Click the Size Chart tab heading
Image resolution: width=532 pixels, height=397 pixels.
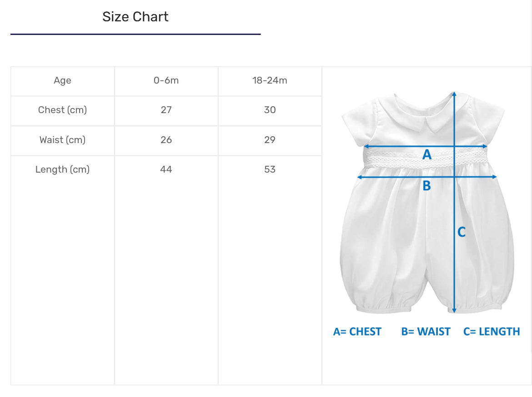135,17
